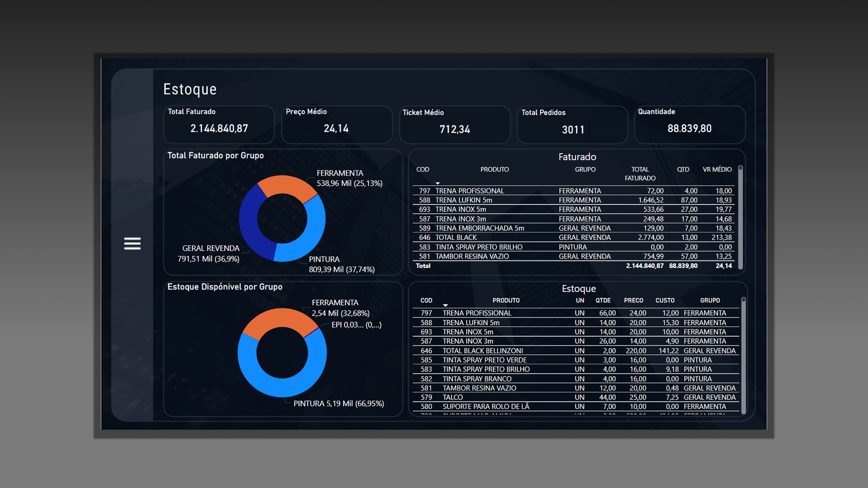The image size is (868, 488).
Task: Select the Ticket Médio value 712,34
Action: click(x=455, y=130)
